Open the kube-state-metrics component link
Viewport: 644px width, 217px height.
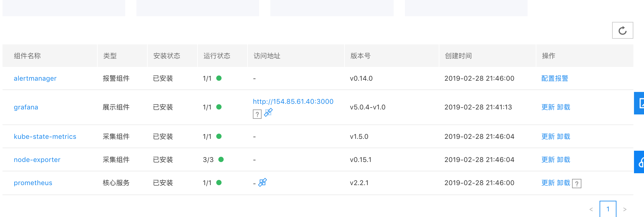[x=45, y=137]
